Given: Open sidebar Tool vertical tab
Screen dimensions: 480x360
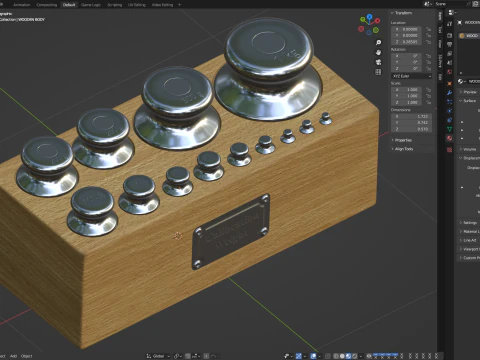Looking at the screenshot, I should pyautogui.click(x=440, y=29).
